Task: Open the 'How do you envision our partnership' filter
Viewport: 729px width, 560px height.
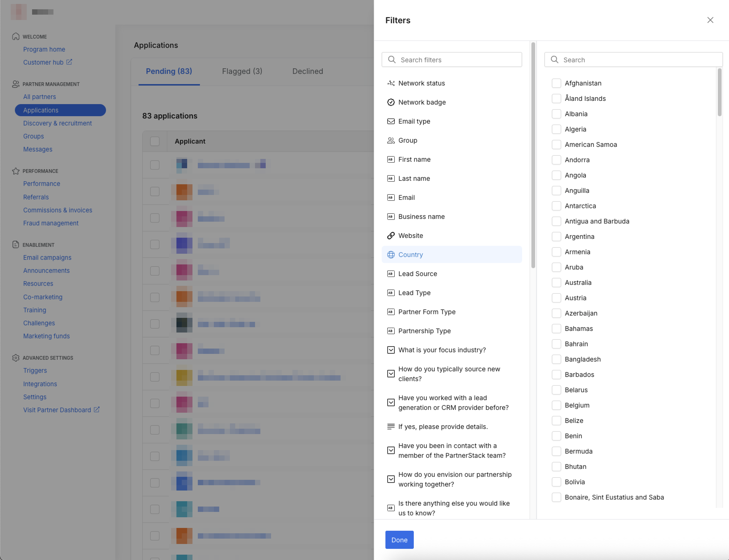Action: tap(451, 479)
